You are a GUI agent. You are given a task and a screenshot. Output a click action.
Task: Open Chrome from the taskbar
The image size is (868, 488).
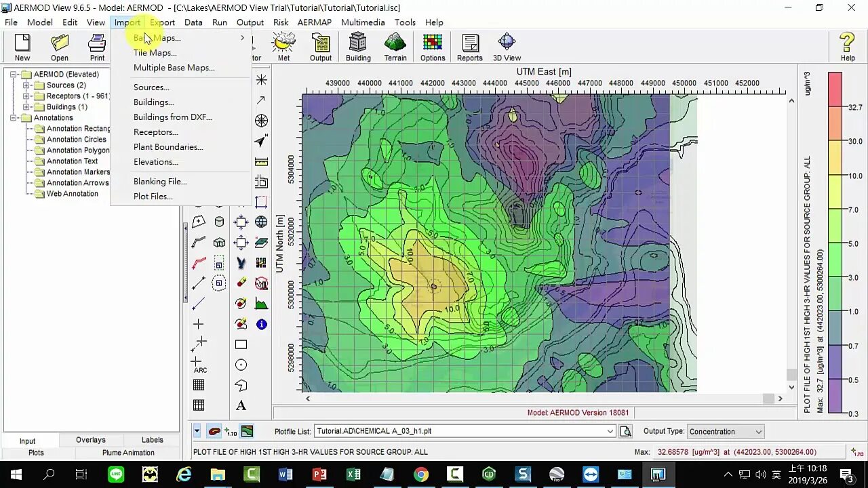pyautogui.click(x=421, y=474)
